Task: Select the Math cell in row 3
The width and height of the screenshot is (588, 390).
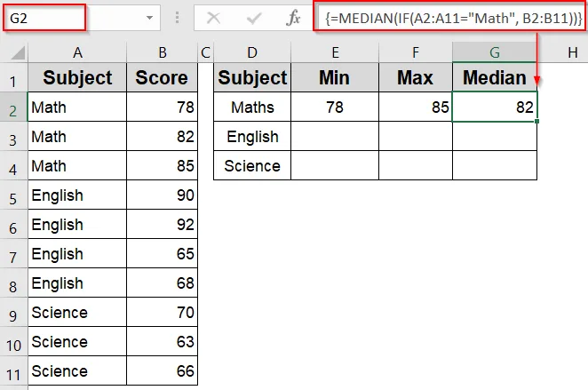Action: tap(77, 136)
